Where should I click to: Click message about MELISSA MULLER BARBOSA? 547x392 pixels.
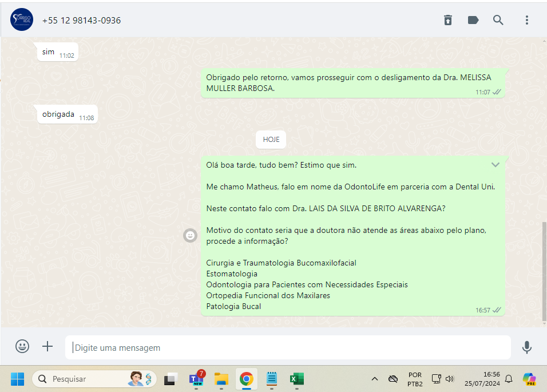(x=353, y=83)
